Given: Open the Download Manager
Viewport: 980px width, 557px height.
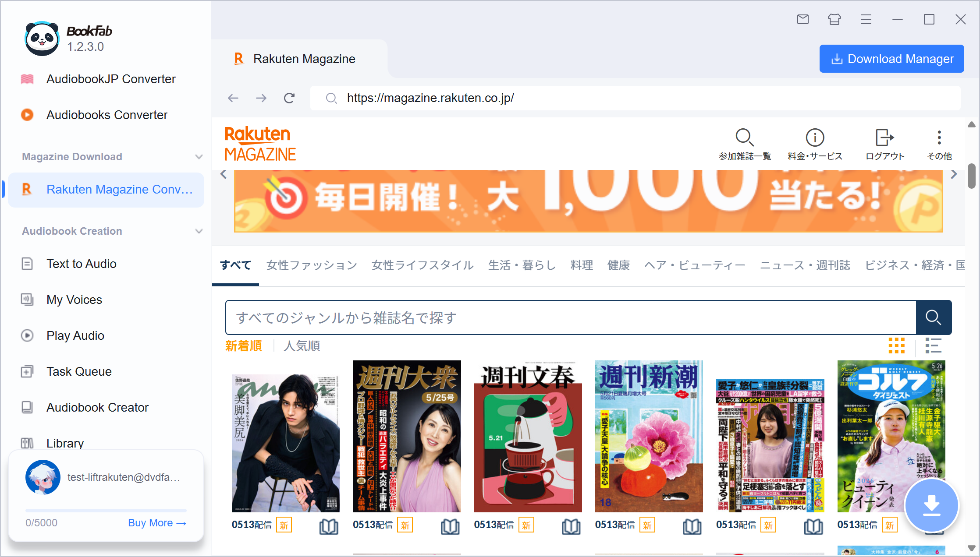Looking at the screenshot, I should 891,59.
